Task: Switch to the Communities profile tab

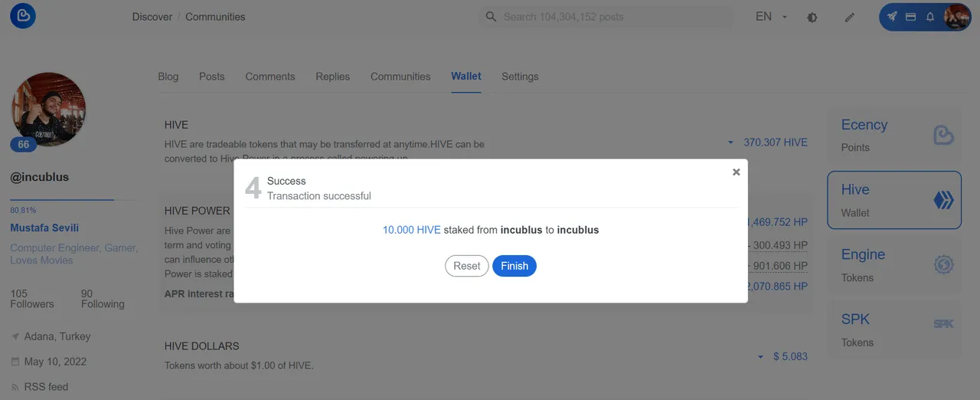Action: 400,77
